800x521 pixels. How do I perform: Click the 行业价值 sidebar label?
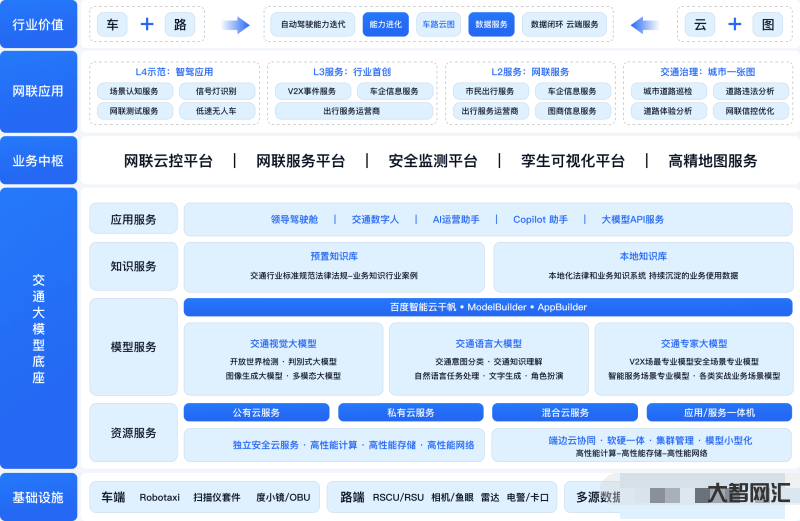[39, 25]
